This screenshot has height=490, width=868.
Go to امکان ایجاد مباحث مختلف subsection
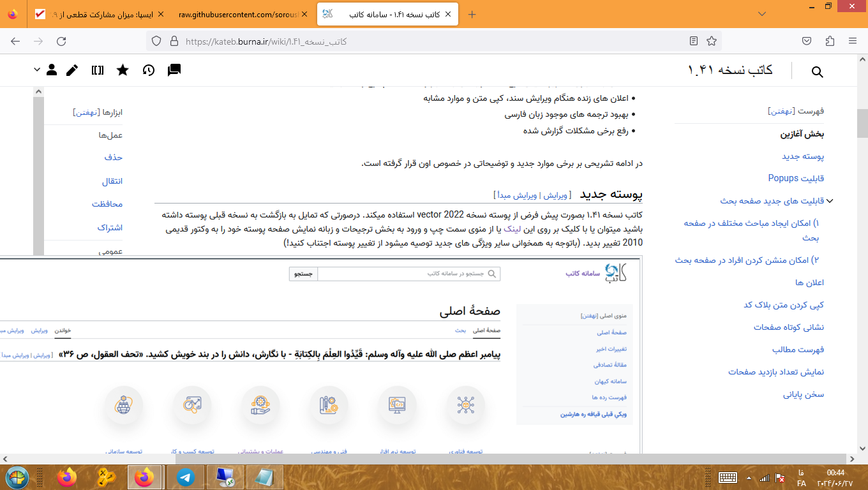coord(751,230)
